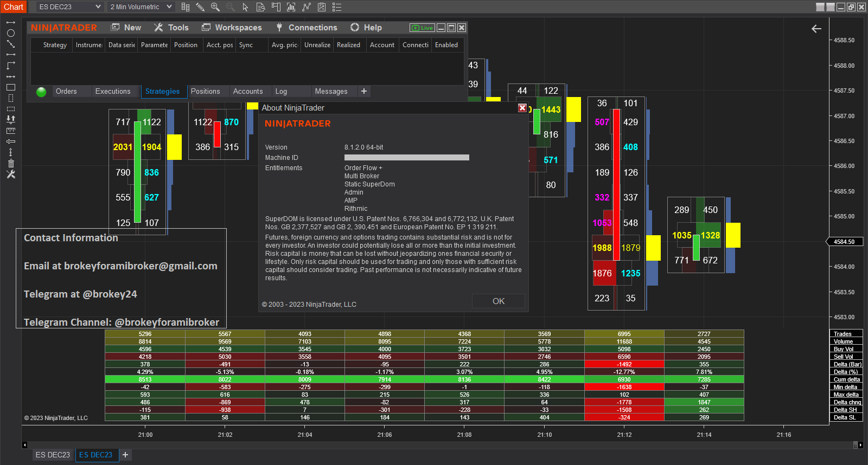Select the rectangle drawing tool

click(x=10, y=87)
